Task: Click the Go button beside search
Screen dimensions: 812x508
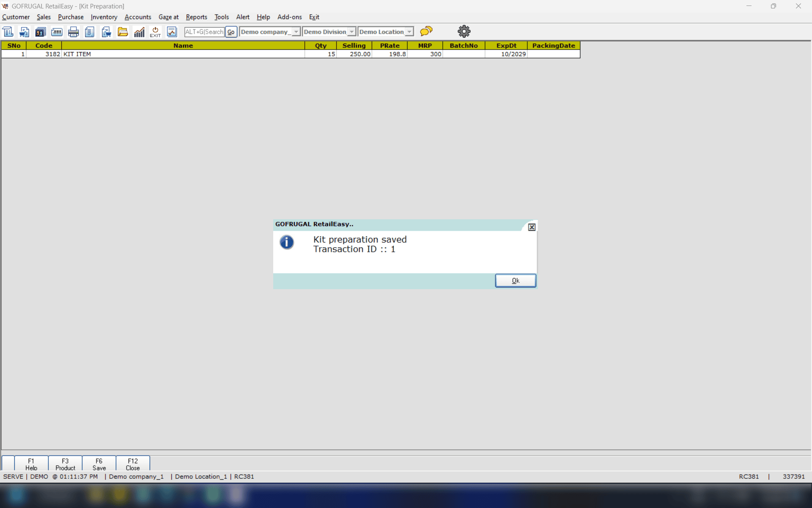Action: 231,32
